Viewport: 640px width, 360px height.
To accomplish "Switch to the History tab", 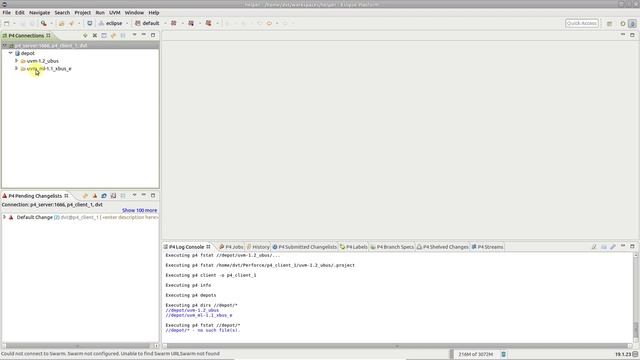I will [258, 247].
